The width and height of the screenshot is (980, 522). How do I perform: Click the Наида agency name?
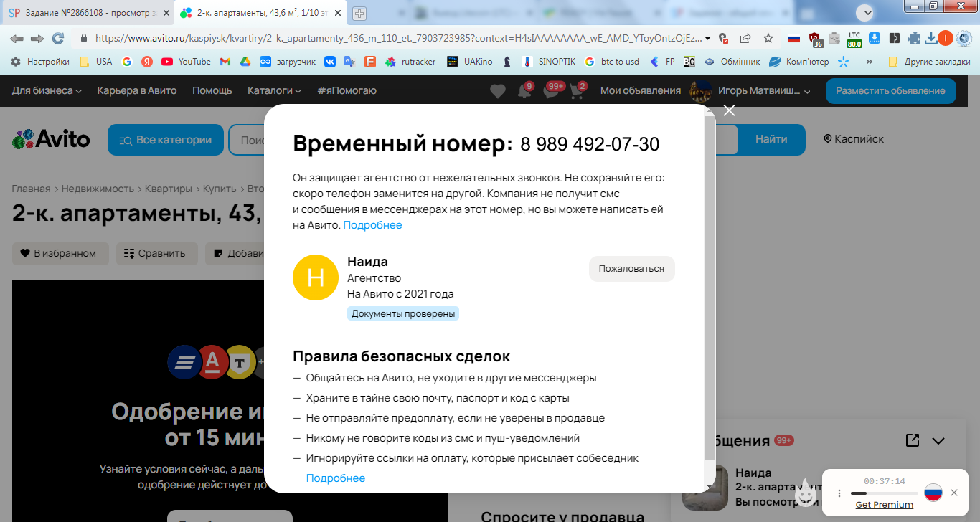(x=367, y=262)
